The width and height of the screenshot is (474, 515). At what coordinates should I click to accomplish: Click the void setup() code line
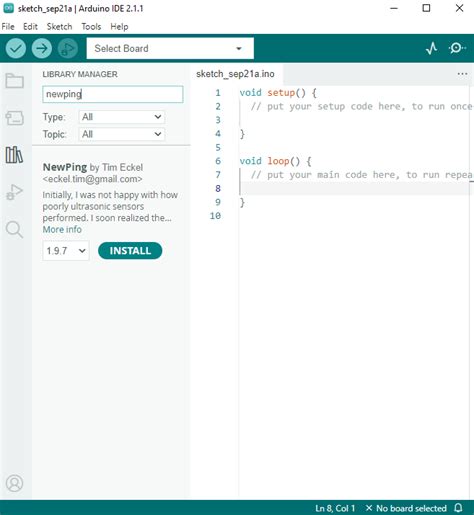278,93
